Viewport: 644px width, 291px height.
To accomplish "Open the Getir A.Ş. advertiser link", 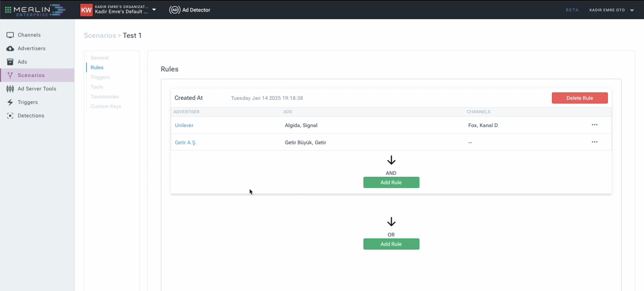I will coord(186,143).
